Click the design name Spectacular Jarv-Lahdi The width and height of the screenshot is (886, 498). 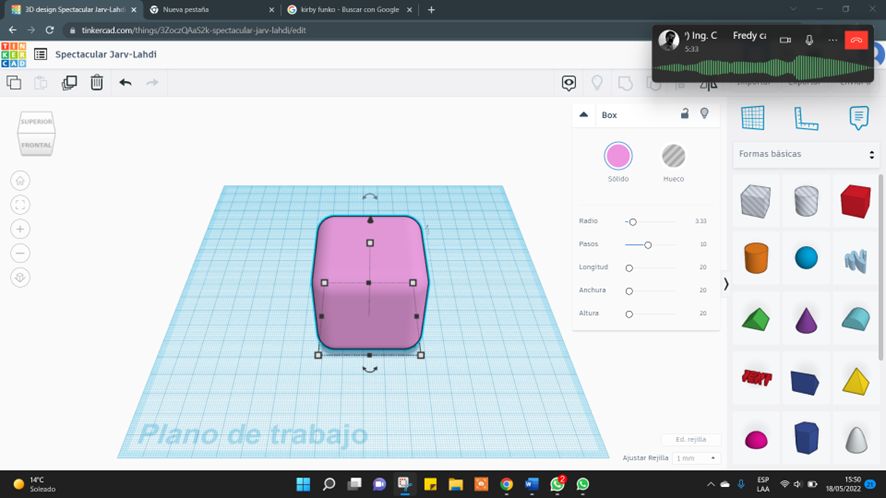click(106, 54)
